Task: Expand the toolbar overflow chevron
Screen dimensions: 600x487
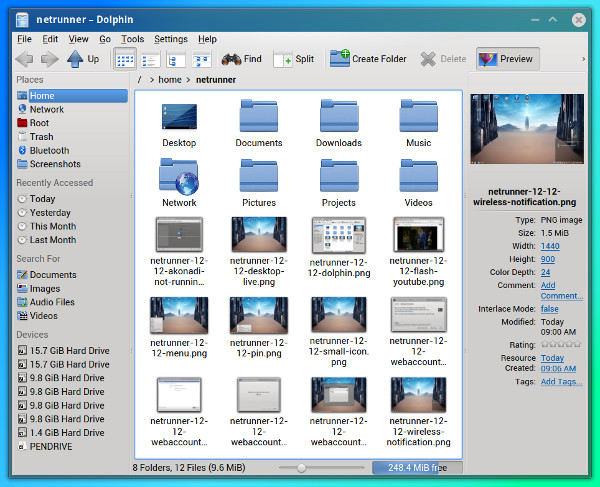Action: (x=583, y=59)
